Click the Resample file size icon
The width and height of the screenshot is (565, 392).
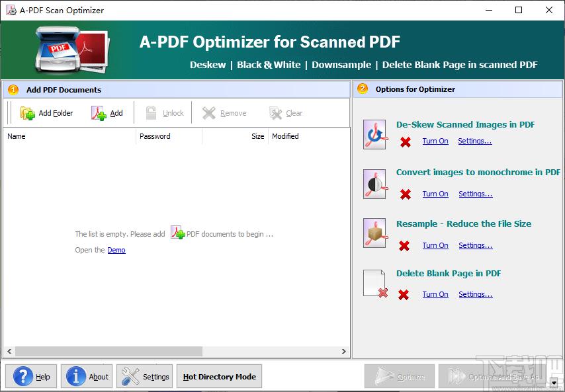(x=376, y=233)
